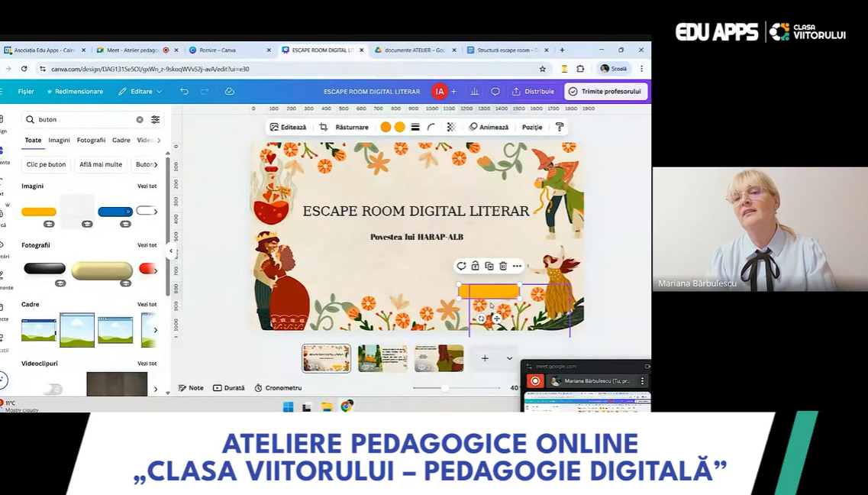The width and height of the screenshot is (868, 495).
Task: Click the move handle below selection
Action: (496, 319)
